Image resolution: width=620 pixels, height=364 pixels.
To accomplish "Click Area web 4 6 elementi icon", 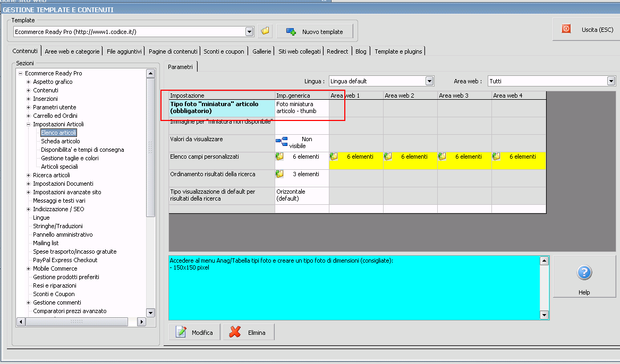I will tap(496, 157).
